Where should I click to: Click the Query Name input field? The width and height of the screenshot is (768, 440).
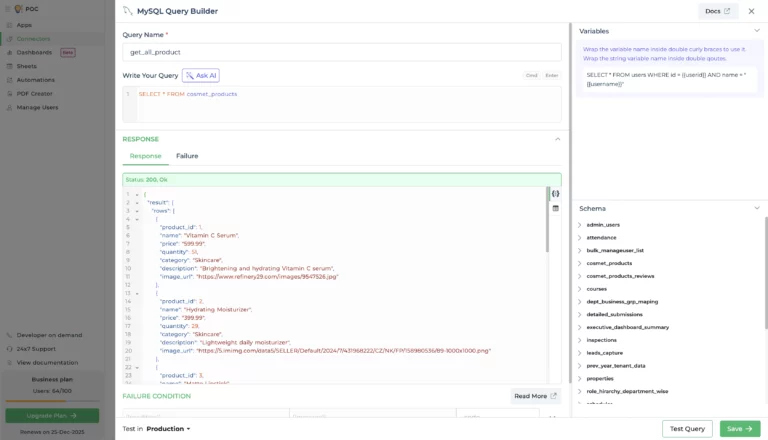pos(341,52)
